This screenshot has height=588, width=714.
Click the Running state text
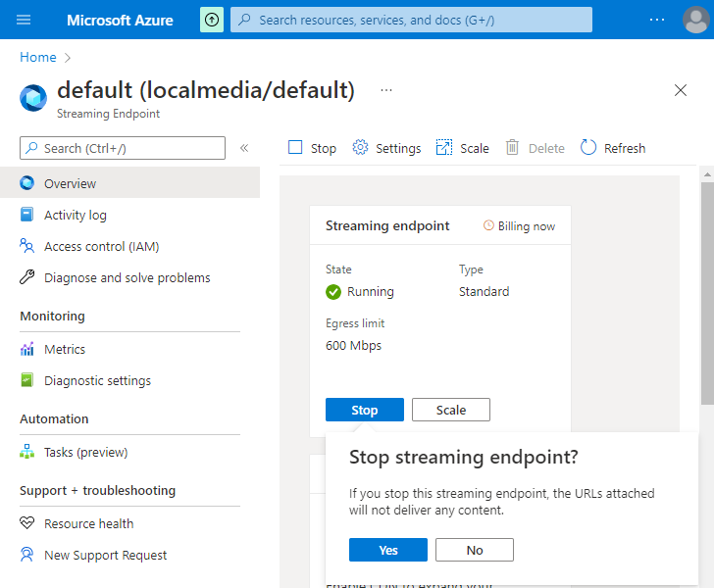[371, 292]
